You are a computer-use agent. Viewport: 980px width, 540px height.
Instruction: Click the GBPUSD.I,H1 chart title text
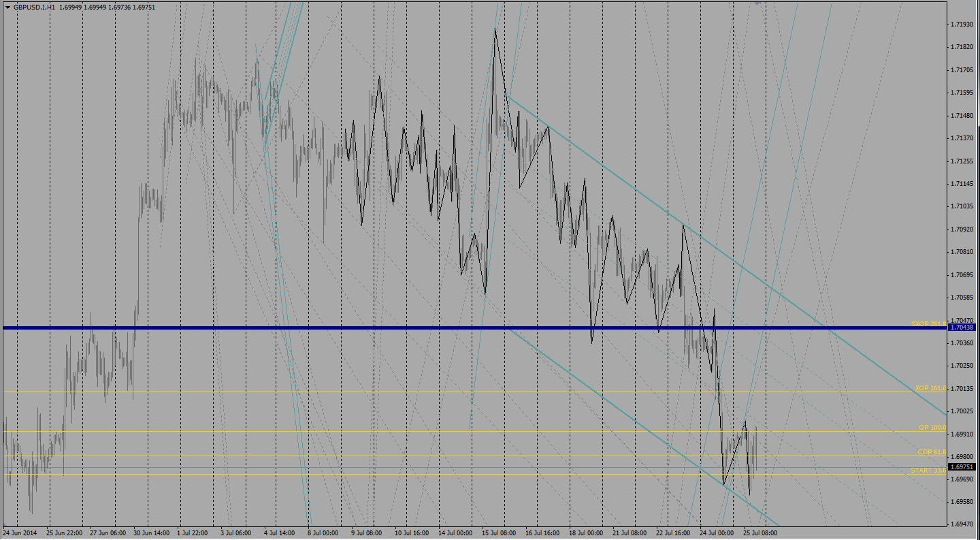click(x=34, y=7)
